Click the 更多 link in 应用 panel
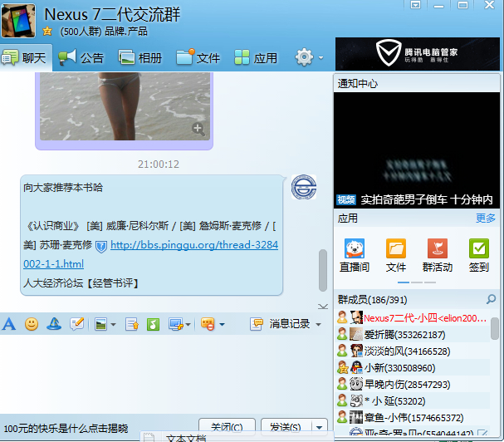This screenshot has width=504, height=442. pyautogui.click(x=486, y=219)
